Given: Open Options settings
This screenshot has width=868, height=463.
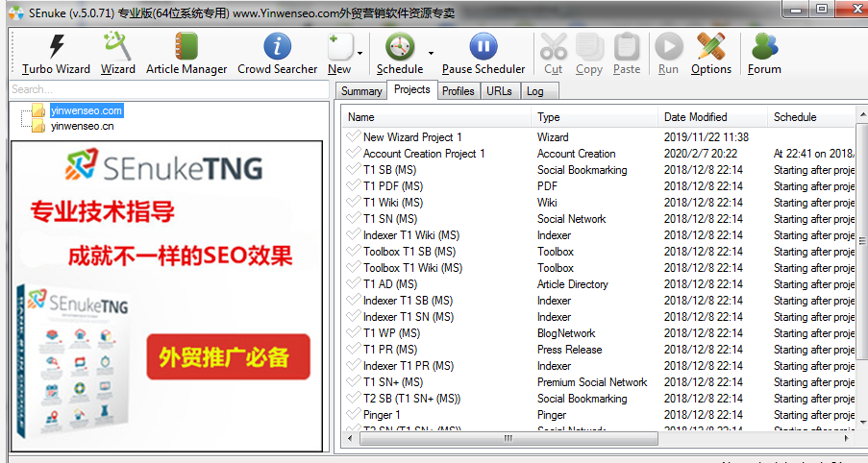Looking at the screenshot, I should (711, 54).
